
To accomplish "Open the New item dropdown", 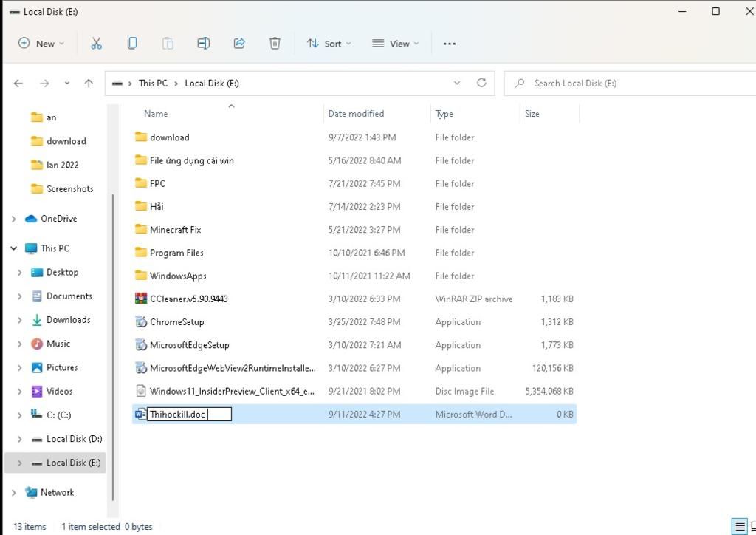I will pyautogui.click(x=41, y=44).
